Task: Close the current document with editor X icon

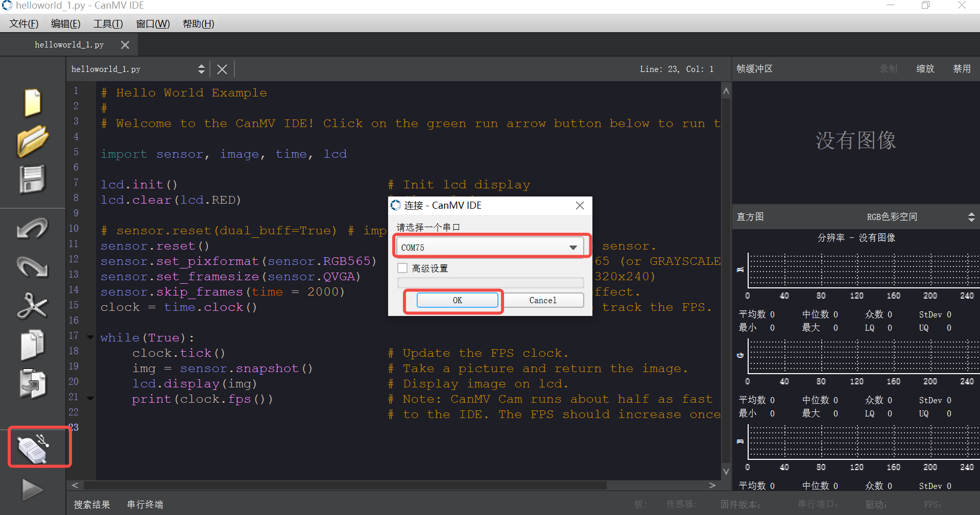Action: (222, 69)
